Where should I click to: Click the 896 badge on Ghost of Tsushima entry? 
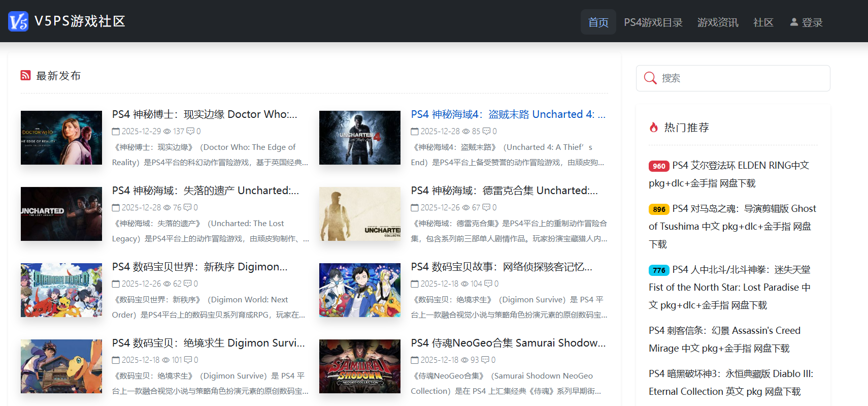coord(659,209)
